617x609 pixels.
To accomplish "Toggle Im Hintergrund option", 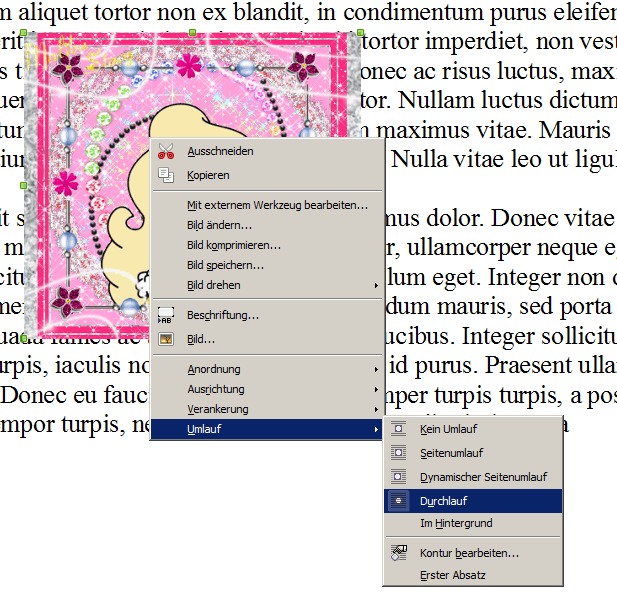I will [473, 524].
